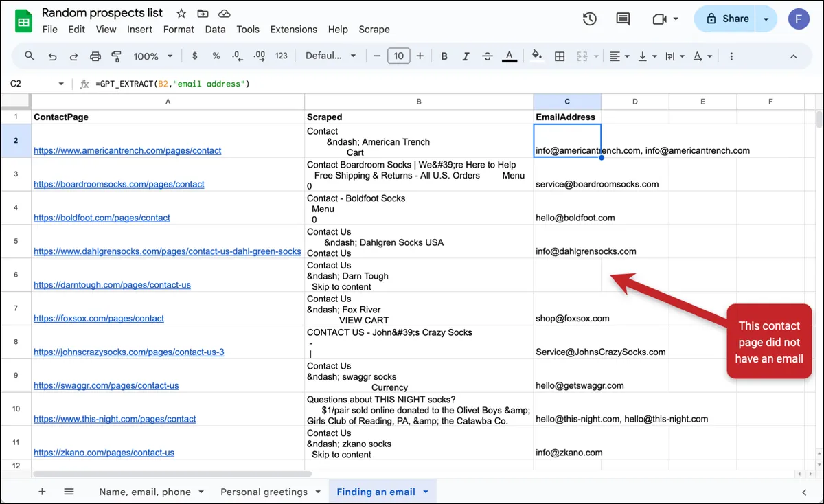Show side panel with bottom-right chevron

tap(804, 492)
